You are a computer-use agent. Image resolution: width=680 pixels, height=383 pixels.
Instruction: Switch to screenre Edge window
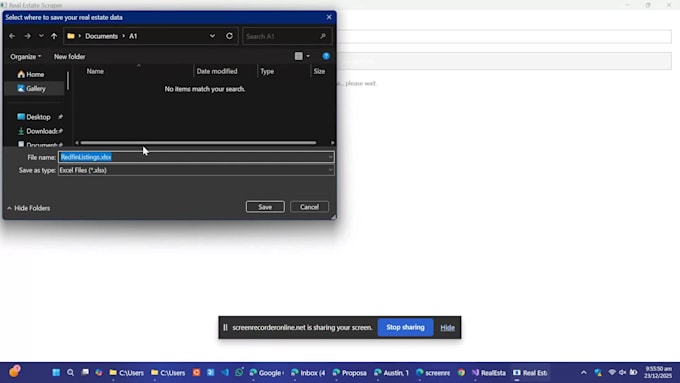[433, 373]
